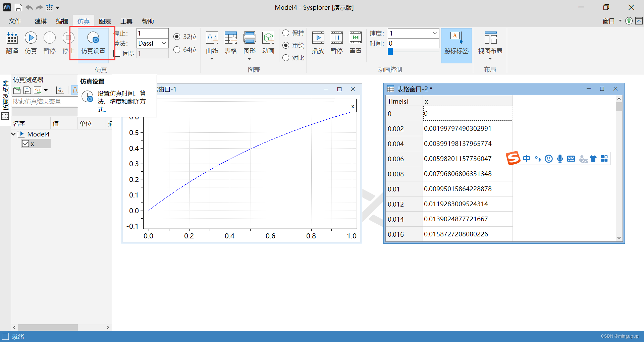This screenshot has height=342, width=644.
Task: Click the 时间 time input field
Action: pyautogui.click(x=414, y=43)
